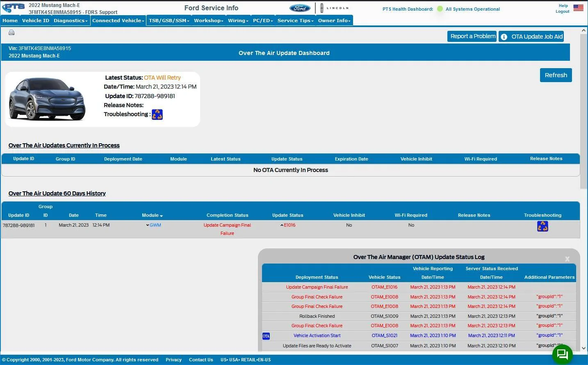
Task: Open the Diagnostics dropdown menu
Action: (x=71, y=21)
